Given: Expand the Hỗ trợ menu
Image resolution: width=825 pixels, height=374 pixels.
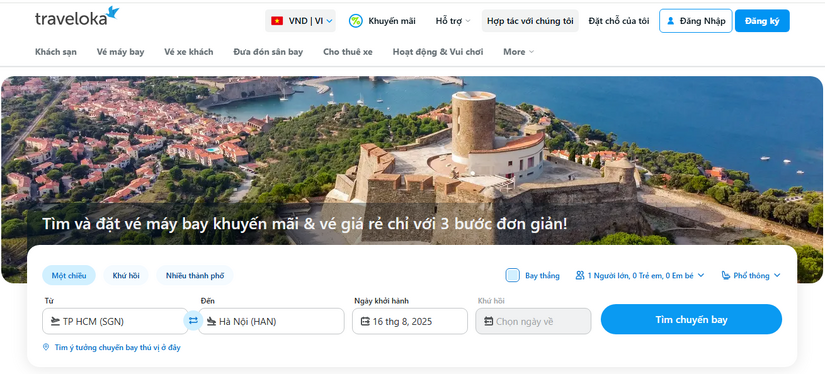Looking at the screenshot, I should point(453,21).
